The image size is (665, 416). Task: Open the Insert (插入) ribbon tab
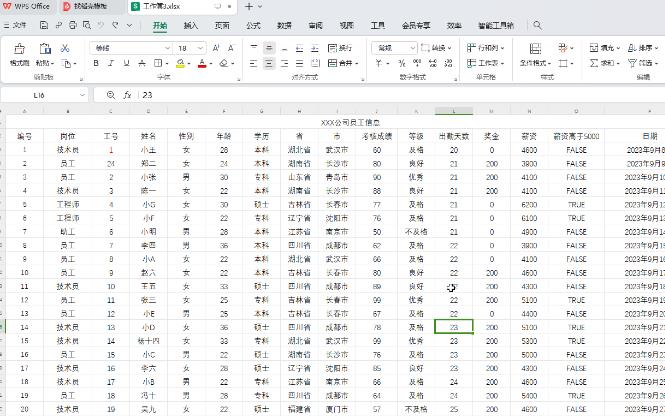pyautogui.click(x=191, y=25)
